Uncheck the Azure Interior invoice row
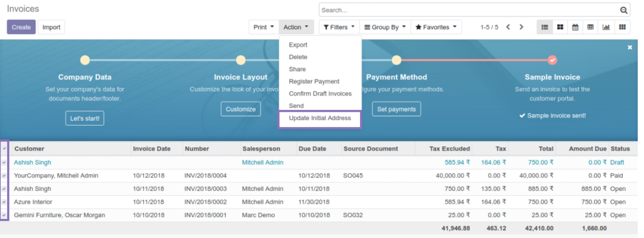 tap(4, 202)
